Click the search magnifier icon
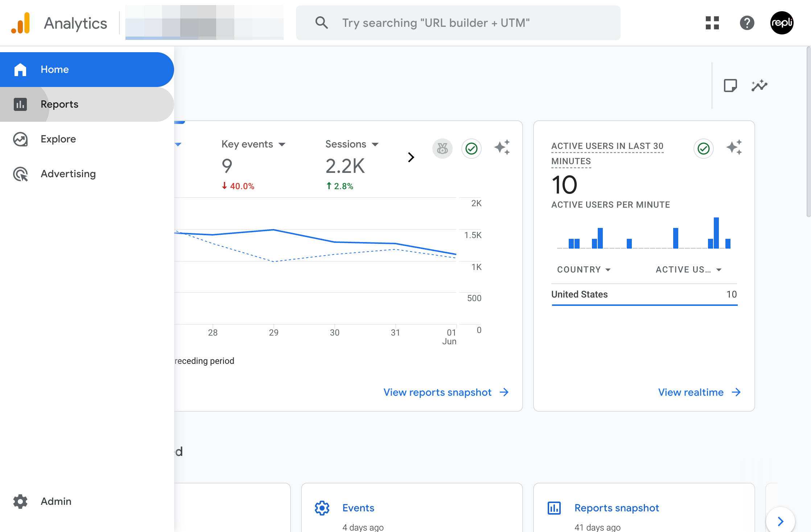This screenshot has height=532, width=811. 321,23
